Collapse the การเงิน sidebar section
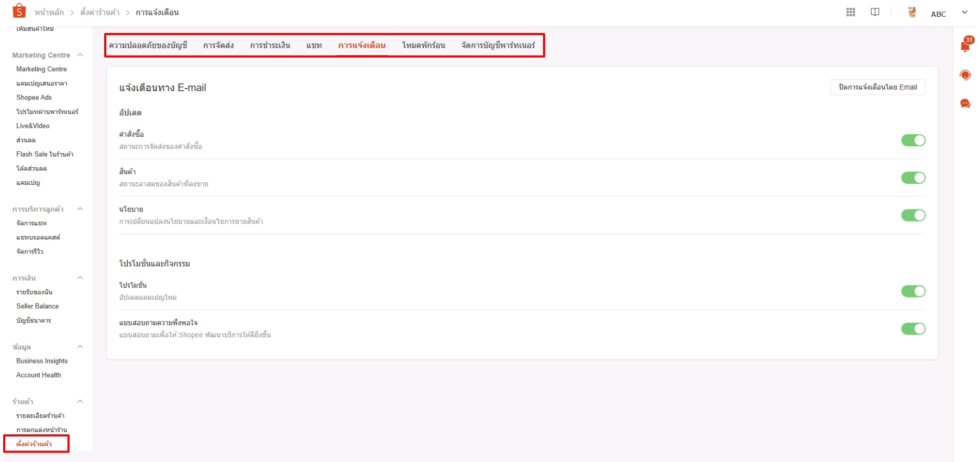The width and height of the screenshot is (980, 462). (x=80, y=278)
